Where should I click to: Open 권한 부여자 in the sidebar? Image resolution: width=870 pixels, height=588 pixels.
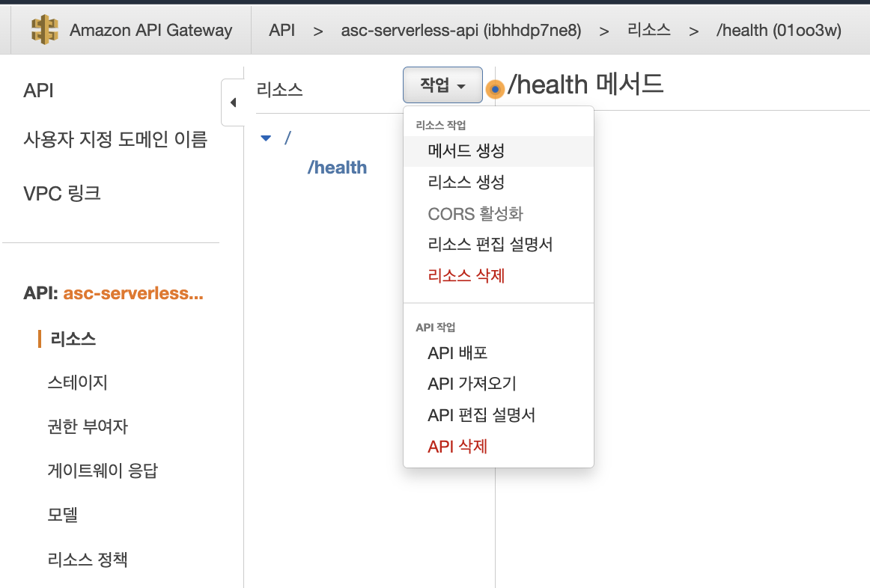(88, 426)
